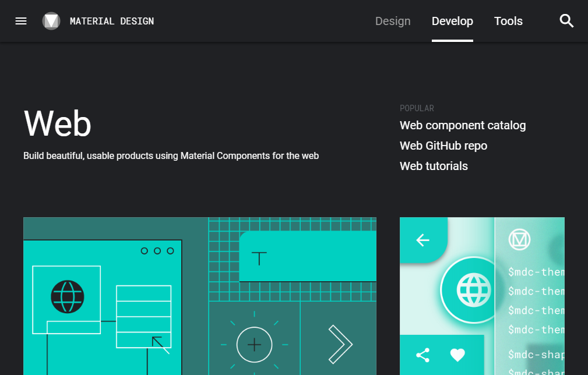The image size is (588, 375).
Task: Click the white globe icon in theming card
Action: click(474, 291)
